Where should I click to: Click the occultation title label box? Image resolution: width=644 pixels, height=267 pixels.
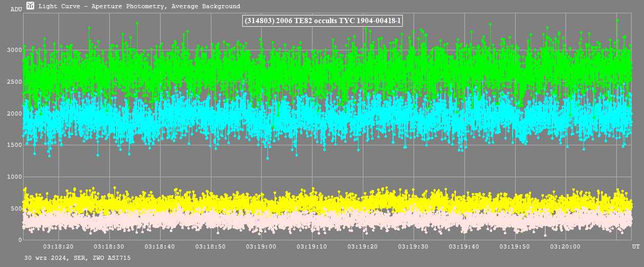tap(322, 21)
